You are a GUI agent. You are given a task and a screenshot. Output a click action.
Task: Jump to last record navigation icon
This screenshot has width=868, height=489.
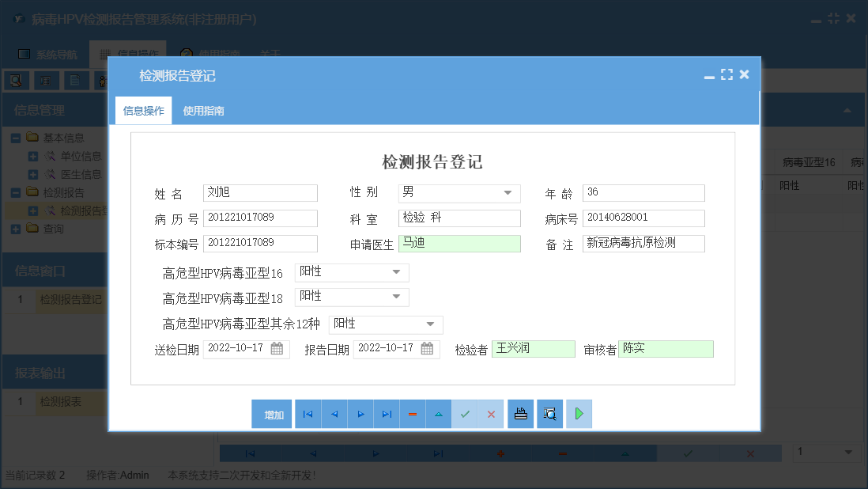click(x=387, y=413)
